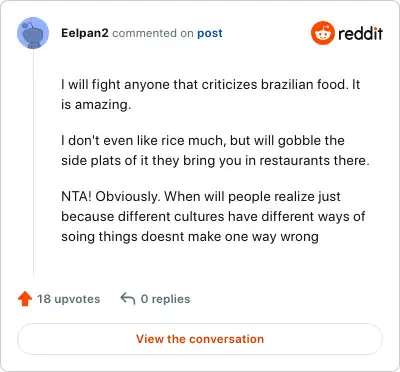Viewport: 400px width, 372px height.
Task: Click the "View the conversation" button
Action: [200, 339]
